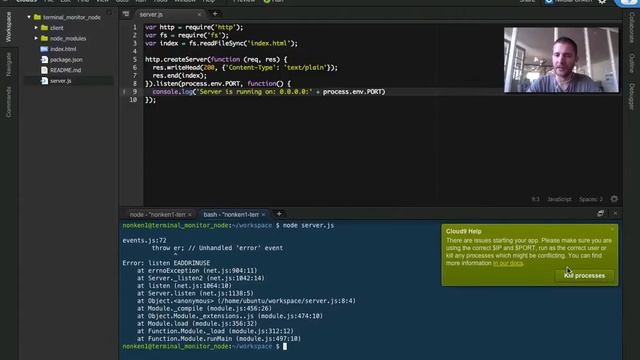Select the node_modules folder
Image resolution: width=640 pixels, height=360 pixels.
coord(68,38)
